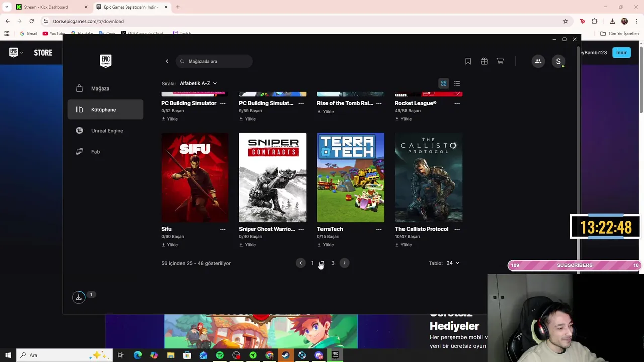Open the browser extensions puzzle icon

[595, 21]
